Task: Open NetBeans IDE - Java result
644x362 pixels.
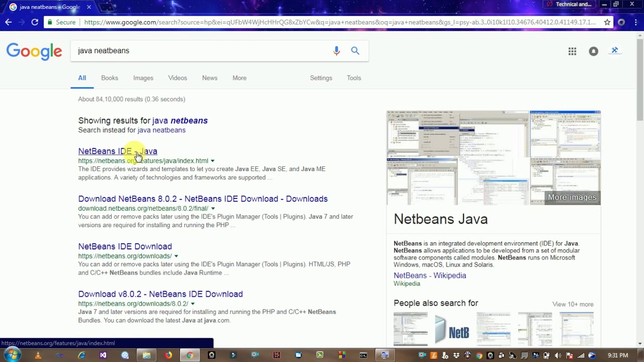Action: pyautogui.click(x=118, y=151)
